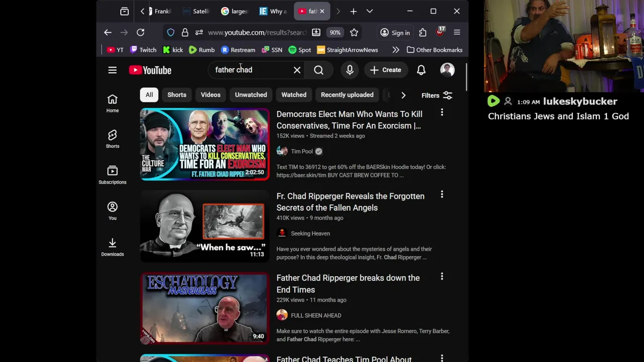The width and height of the screenshot is (644, 362).
Task: Open the YT bookmark
Action: click(x=115, y=50)
